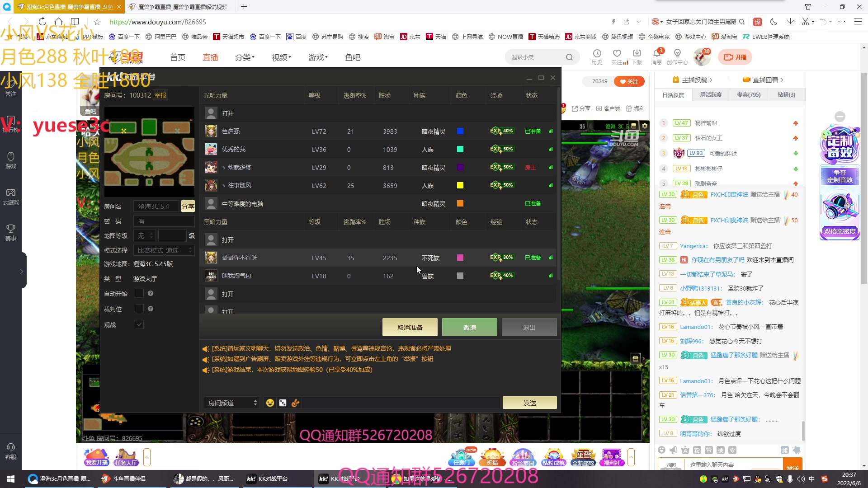This screenshot has height=488, width=868.
Task: Click the 滤 filter icon in chat toolbar
Action: tap(785, 450)
